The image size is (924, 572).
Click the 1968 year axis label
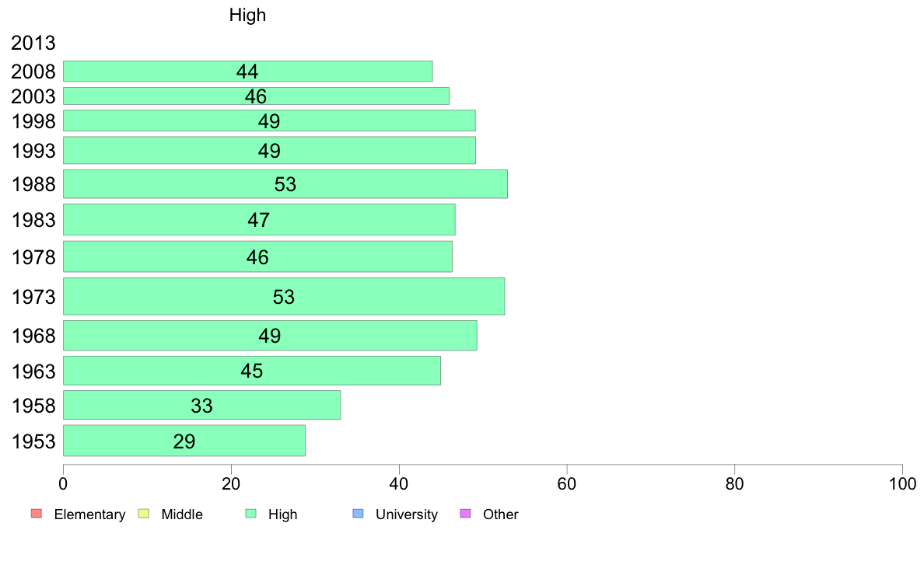coord(33,336)
